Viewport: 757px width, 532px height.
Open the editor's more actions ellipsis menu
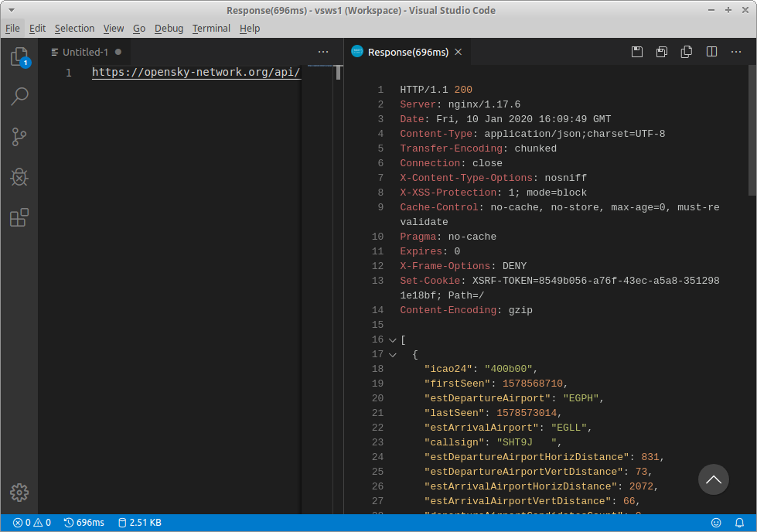coord(736,51)
